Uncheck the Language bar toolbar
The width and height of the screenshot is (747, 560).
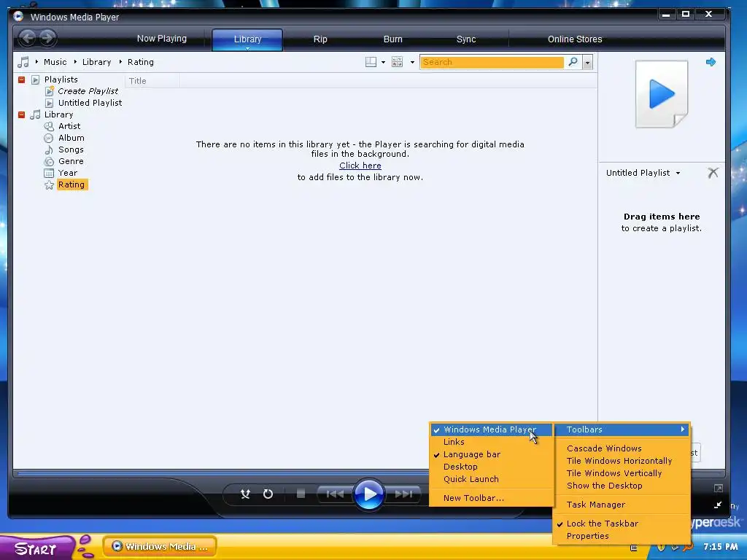point(491,454)
